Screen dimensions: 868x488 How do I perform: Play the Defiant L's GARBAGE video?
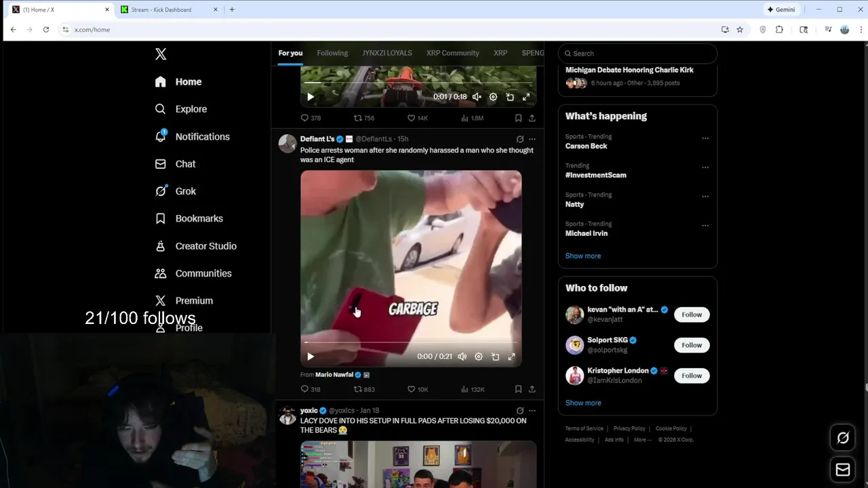coord(311,357)
